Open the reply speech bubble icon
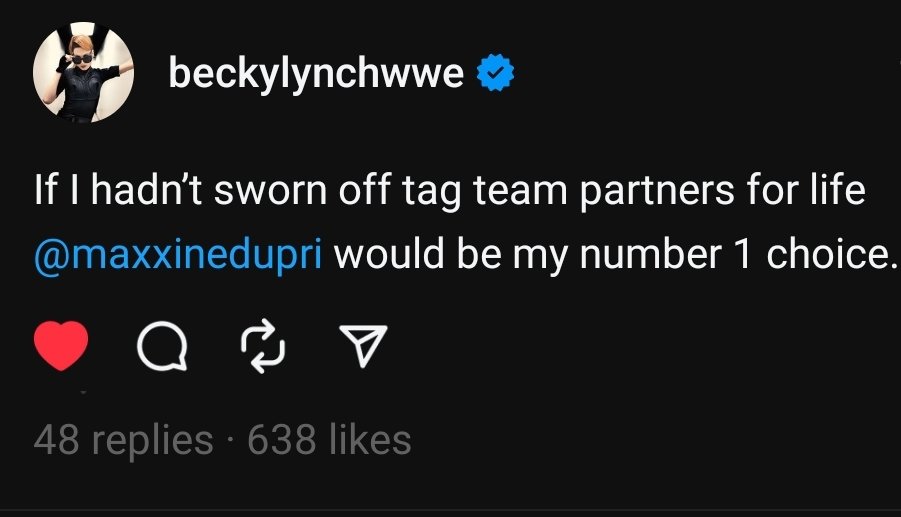Image resolution: width=901 pixels, height=517 pixels. point(162,345)
